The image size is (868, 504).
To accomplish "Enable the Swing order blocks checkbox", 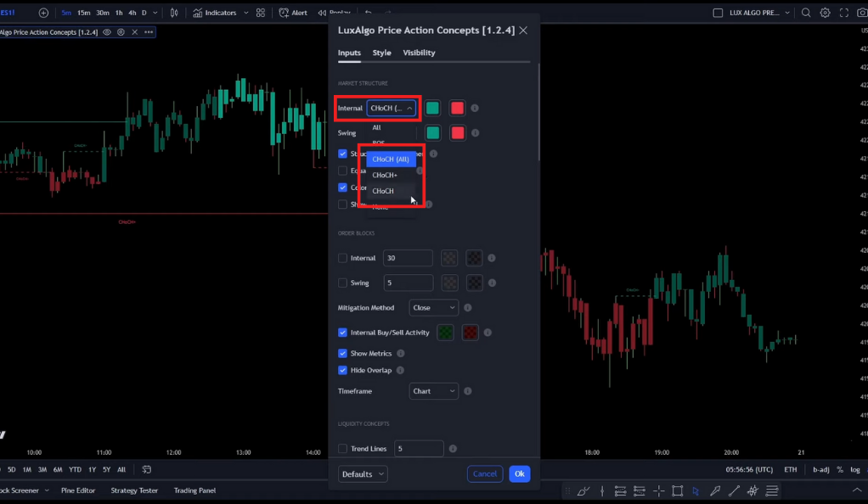I will tap(342, 283).
